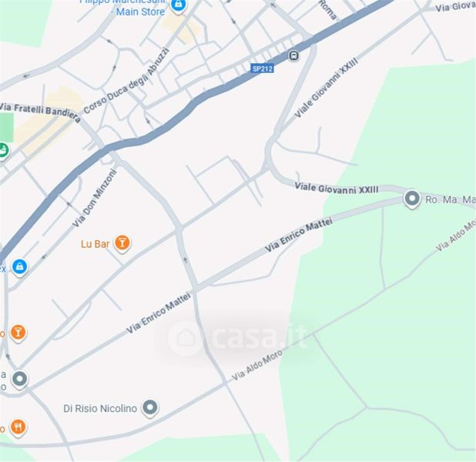The image size is (476, 462).
Task: Click the Corso Duca degli Abruzzi label
Action: (x=126, y=81)
